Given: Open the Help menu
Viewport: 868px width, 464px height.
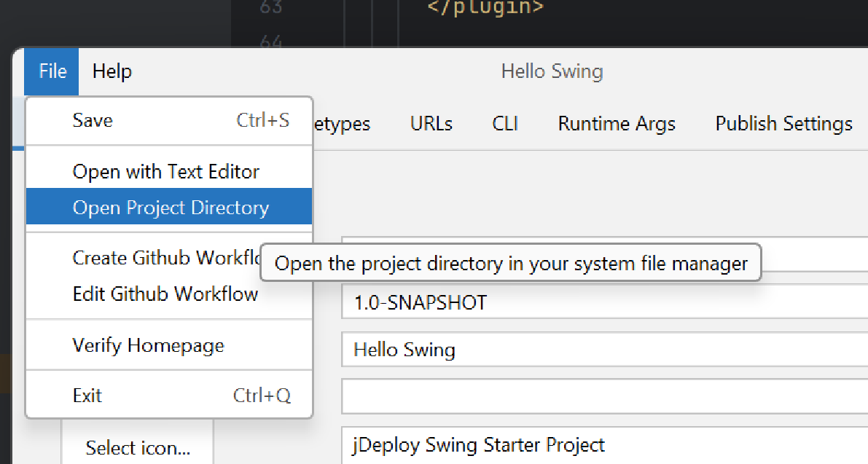Looking at the screenshot, I should coord(111,71).
